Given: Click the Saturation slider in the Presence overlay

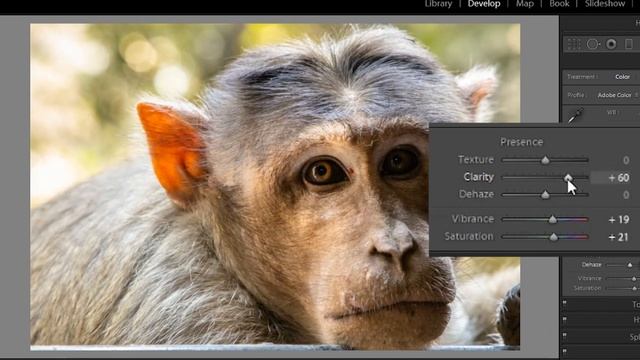Looking at the screenshot, I should point(545,237).
